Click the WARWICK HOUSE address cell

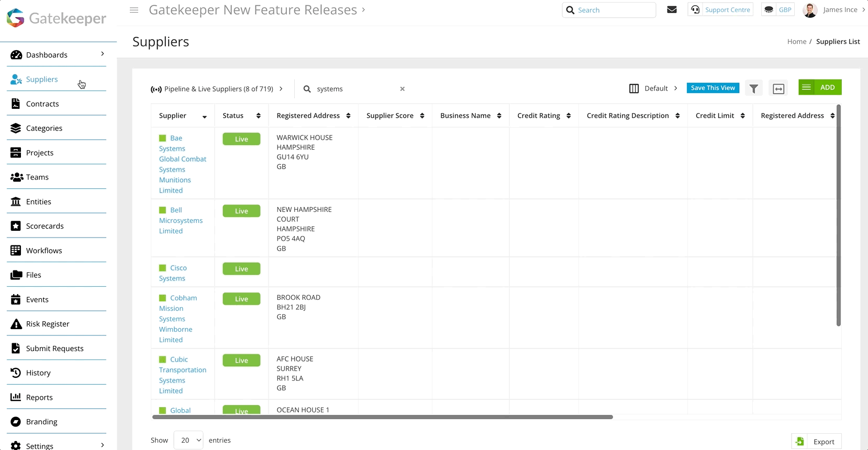click(313, 163)
